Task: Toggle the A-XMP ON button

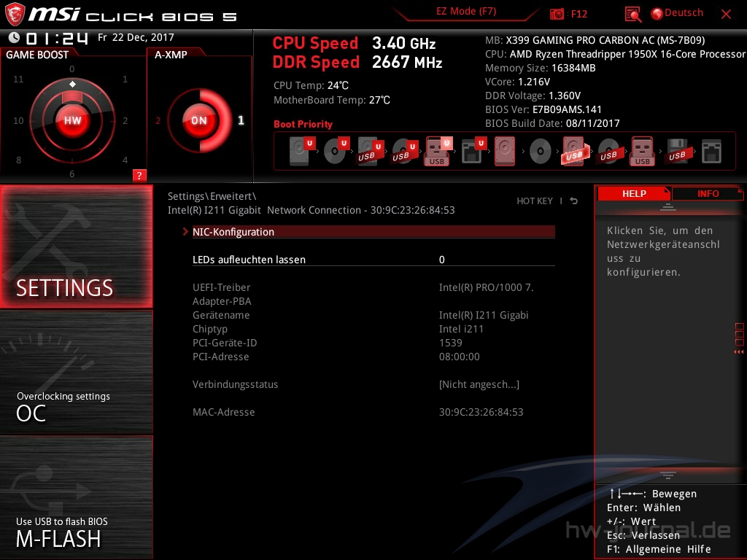Action: [x=199, y=120]
